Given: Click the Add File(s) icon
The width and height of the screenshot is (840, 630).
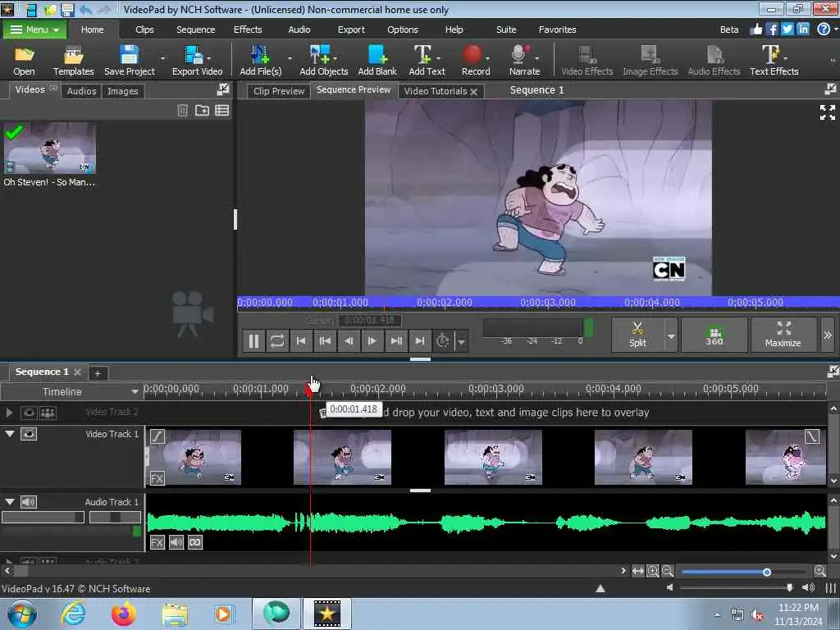Looking at the screenshot, I should (x=260, y=61).
